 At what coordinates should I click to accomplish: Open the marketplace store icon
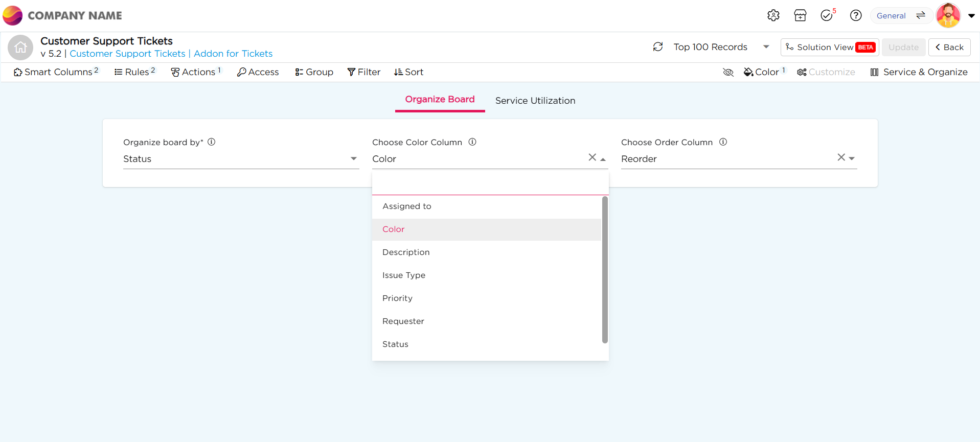[x=800, y=15]
